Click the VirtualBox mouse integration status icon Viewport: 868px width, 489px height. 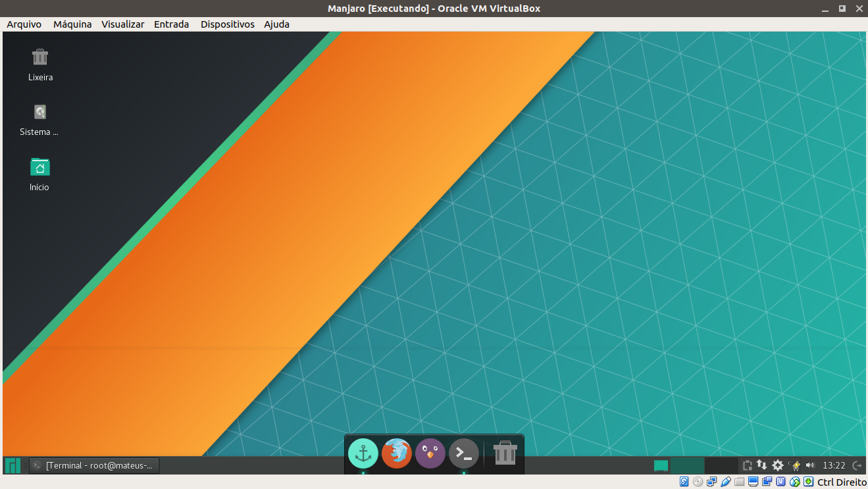794,482
